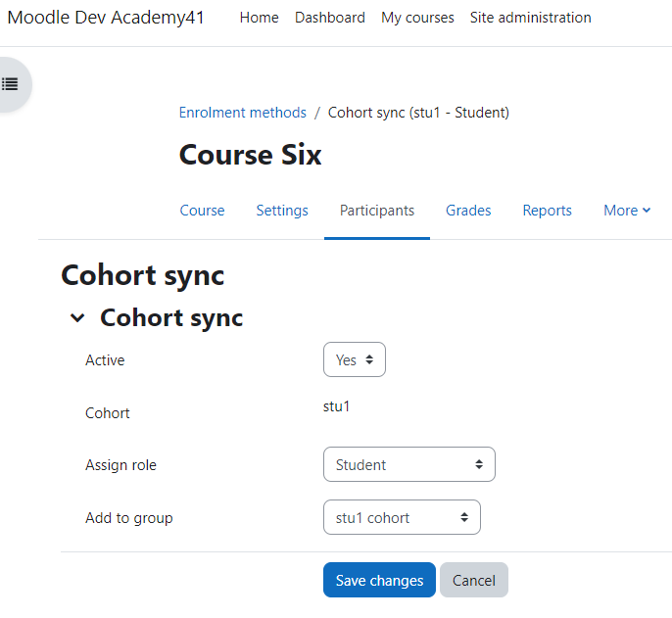Click the Assign role field label
The height and width of the screenshot is (618, 672).
pyautogui.click(x=120, y=465)
